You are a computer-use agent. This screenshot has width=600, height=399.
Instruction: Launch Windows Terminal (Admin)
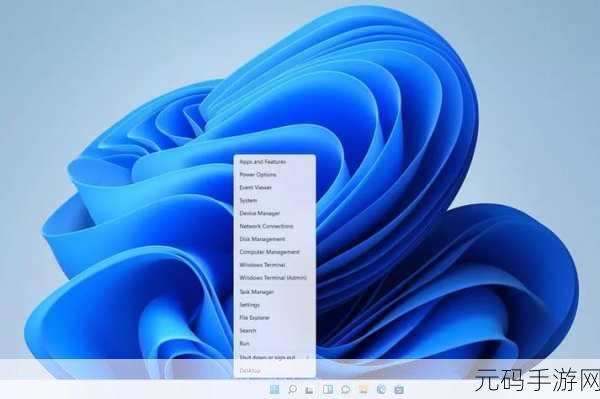pyautogui.click(x=275, y=278)
